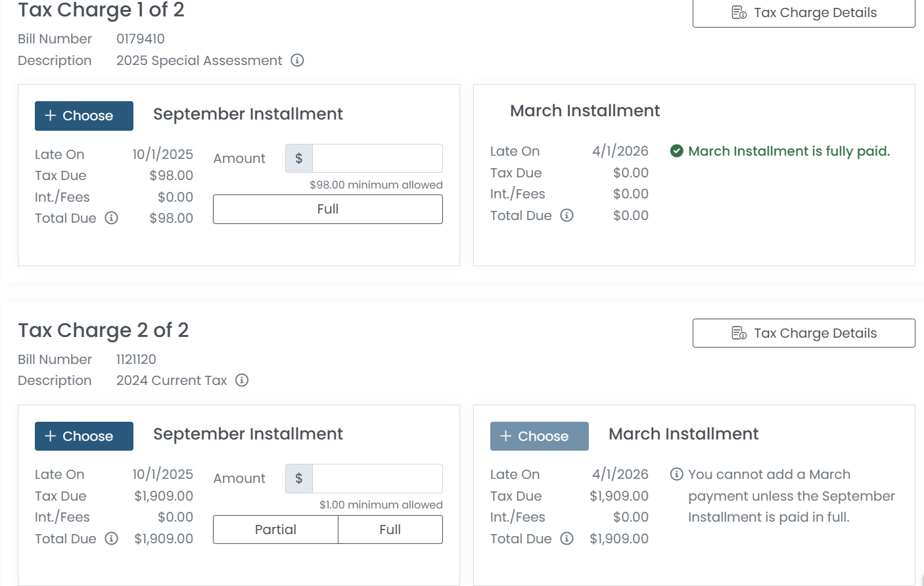Image resolution: width=924 pixels, height=586 pixels.
Task: Click dollar sign prefix in Special Assessment amount
Action: [x=299, y=158]
